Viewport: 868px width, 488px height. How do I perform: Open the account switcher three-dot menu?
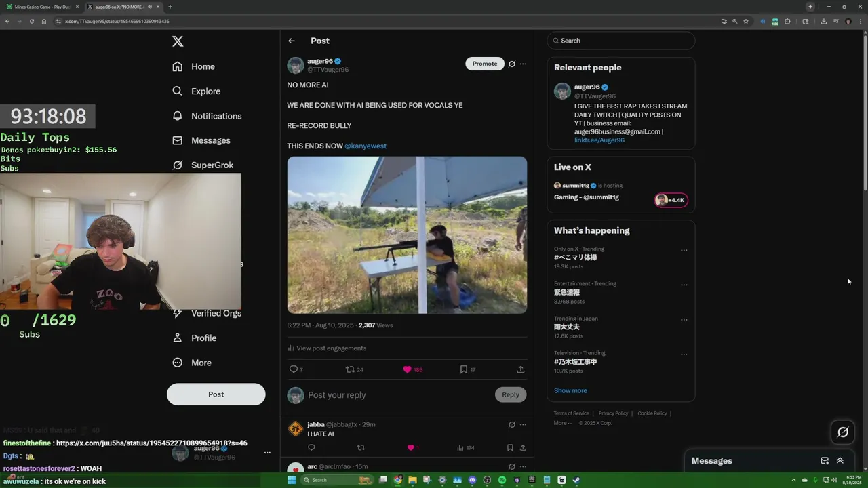[267, 453]
